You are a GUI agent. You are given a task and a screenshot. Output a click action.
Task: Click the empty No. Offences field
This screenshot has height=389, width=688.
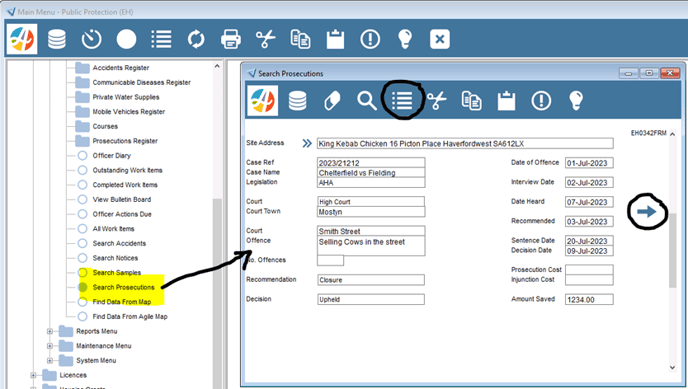pyautogui.click(x=330, y=261)
